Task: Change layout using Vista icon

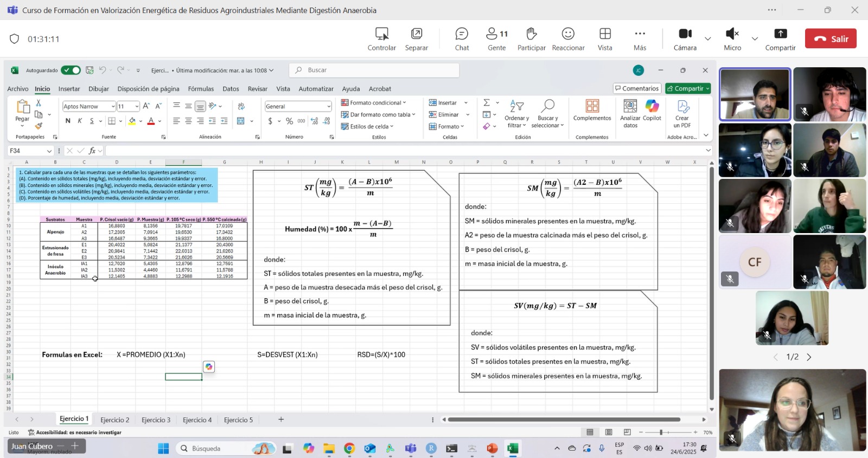Action: 605,34
